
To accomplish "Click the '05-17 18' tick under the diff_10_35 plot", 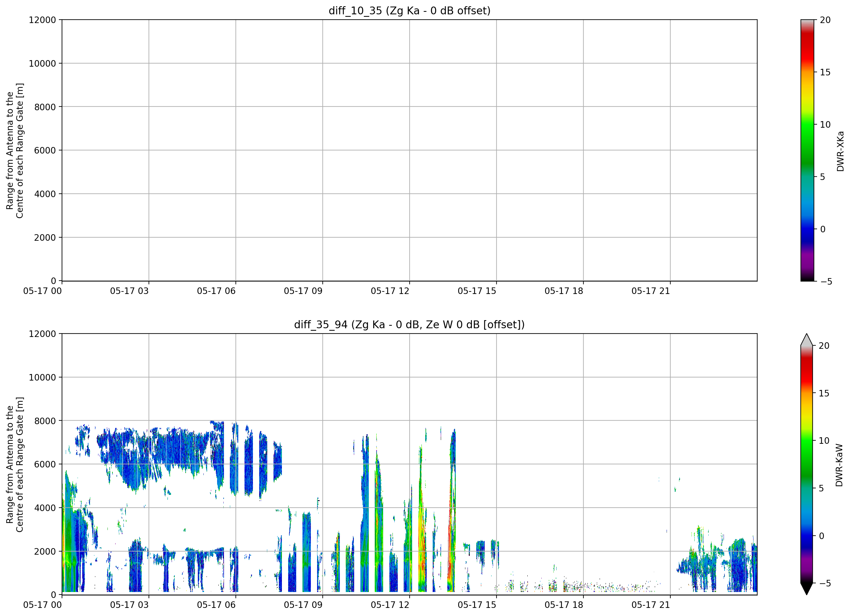I will 563,291.
